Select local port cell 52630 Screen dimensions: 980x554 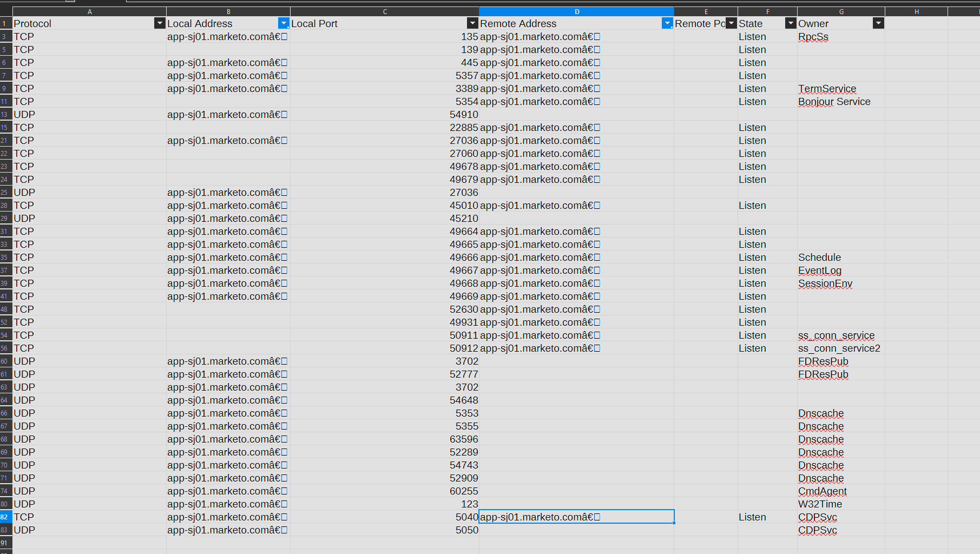pos(385,309)
